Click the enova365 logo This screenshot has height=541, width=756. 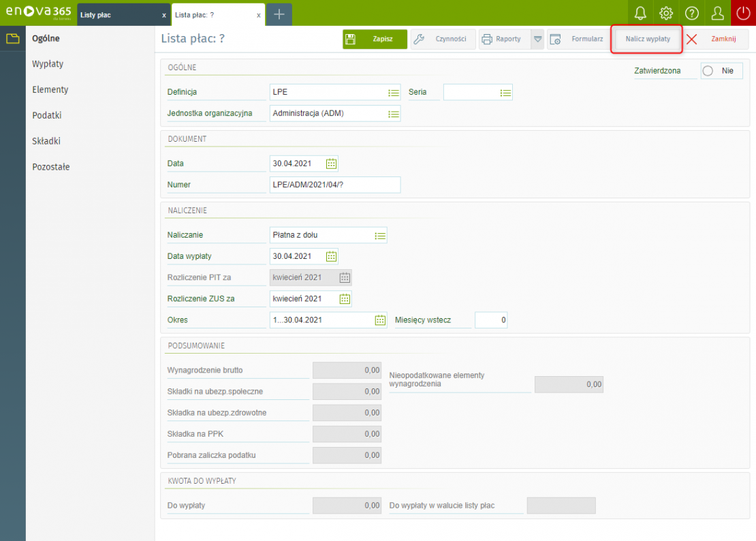39,12
